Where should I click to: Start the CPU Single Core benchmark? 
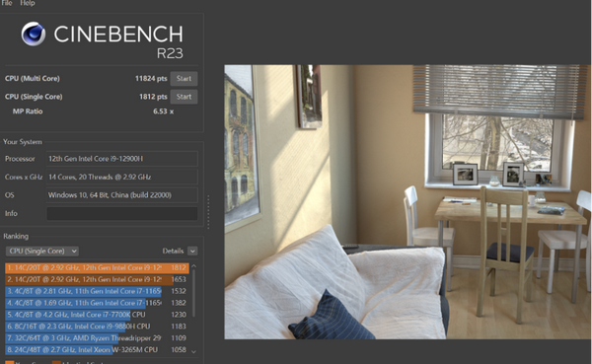coord(184,97)
